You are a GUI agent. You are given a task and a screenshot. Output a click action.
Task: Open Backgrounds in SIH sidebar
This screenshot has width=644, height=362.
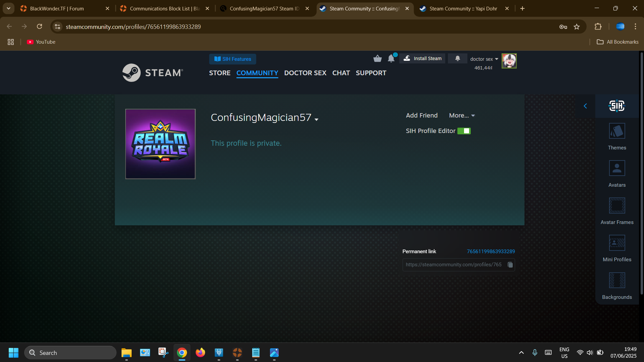click(x=617, y=286)
